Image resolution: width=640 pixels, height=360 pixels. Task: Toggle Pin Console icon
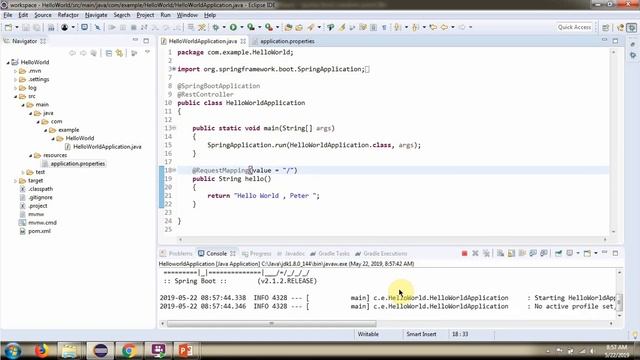558,253
